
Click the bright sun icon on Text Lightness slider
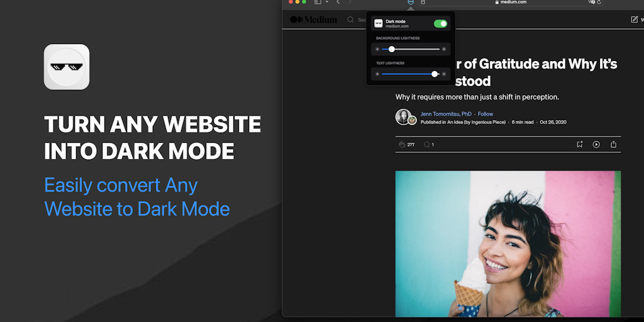coord(444,74)
